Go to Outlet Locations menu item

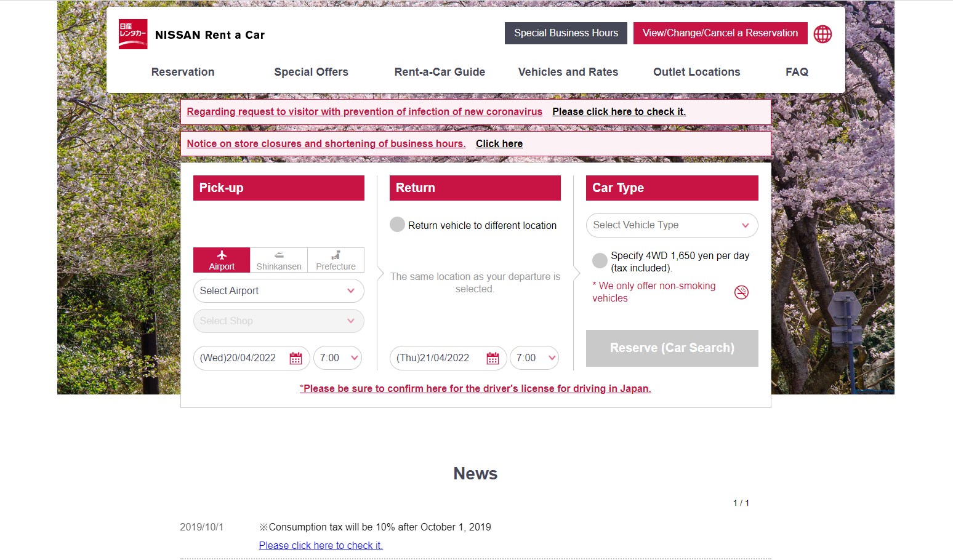coord(696,72)
